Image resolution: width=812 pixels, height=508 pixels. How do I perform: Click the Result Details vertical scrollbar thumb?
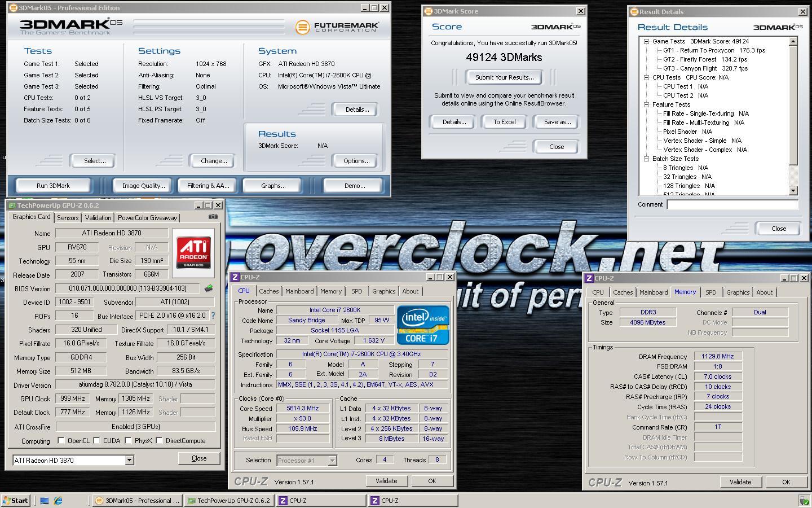coord(793,106)
